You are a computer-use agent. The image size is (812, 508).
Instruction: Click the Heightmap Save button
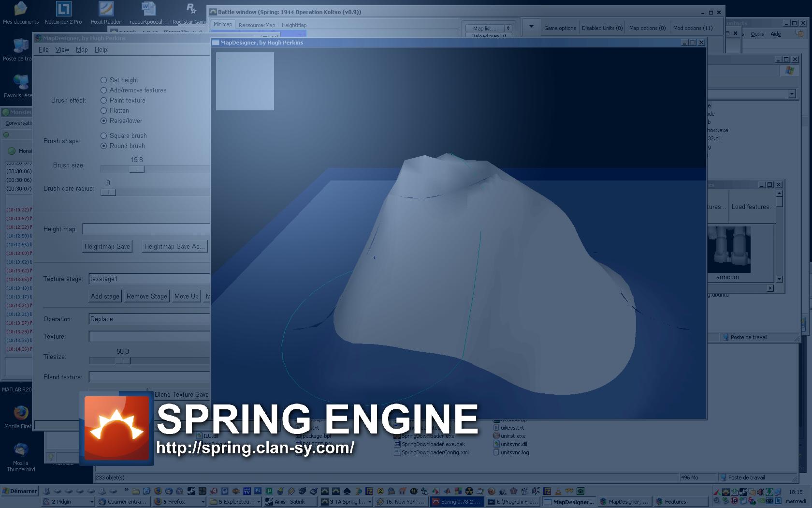[x=107, y=247]
